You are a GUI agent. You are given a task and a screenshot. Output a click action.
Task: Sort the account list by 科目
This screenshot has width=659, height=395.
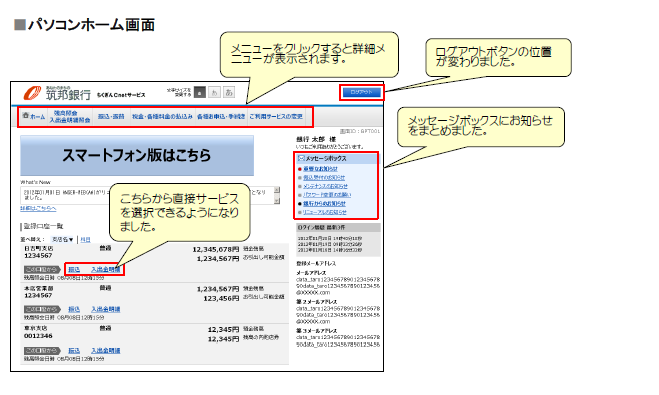(x=85, y=240)
